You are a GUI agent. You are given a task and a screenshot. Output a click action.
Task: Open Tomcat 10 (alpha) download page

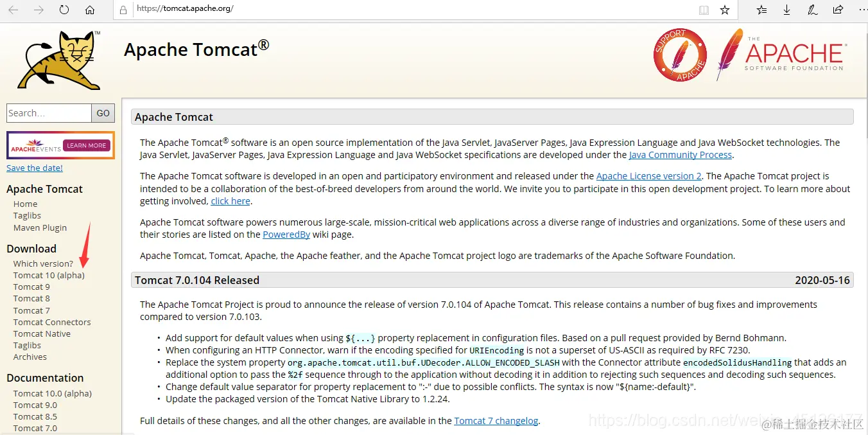pyautogui.click(x=49, y=275)
